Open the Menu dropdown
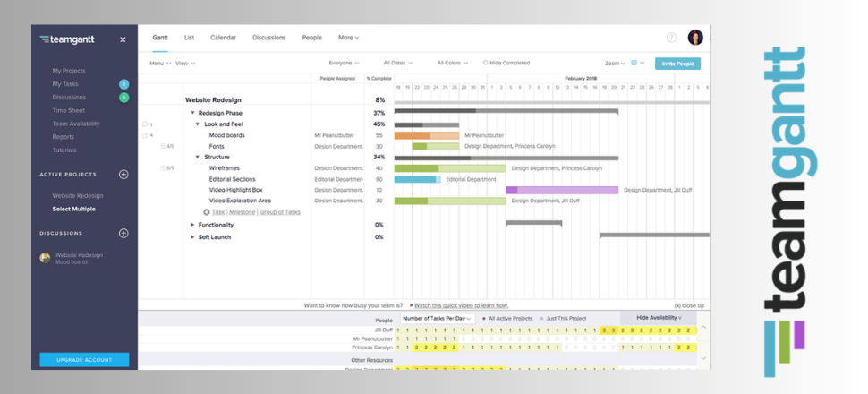 tap(160, 64)
